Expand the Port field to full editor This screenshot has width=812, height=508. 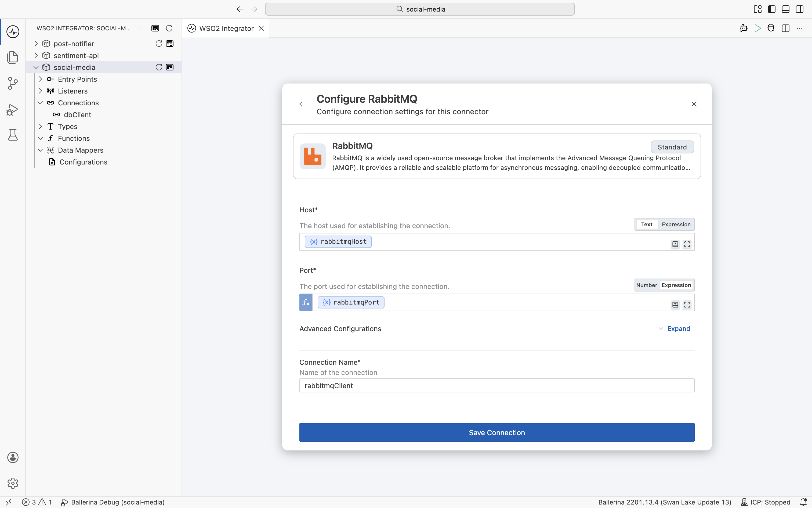tap(687, 305)
